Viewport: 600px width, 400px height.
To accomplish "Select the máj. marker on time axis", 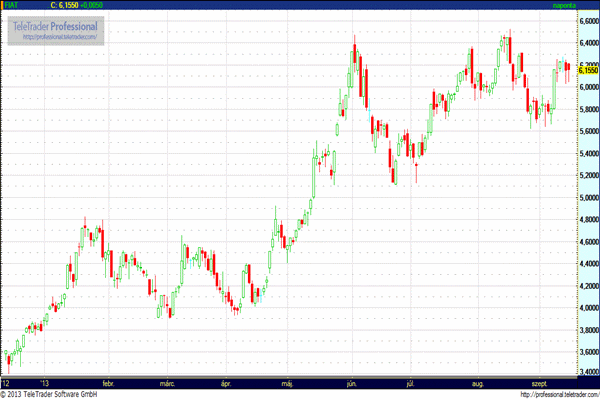I will (289, 383).
